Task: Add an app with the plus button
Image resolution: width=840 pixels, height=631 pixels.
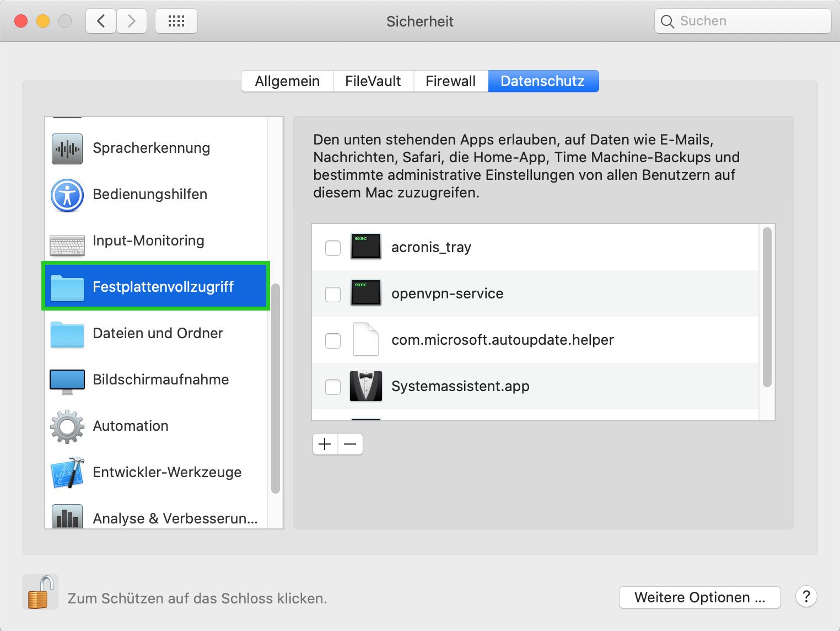Action: [325, 444]
